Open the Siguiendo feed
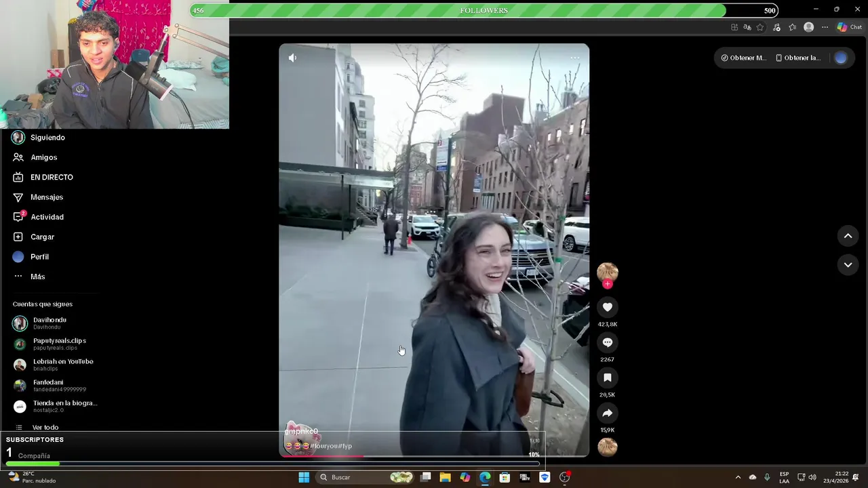The image size is (868, 488). tap(39, 138)
